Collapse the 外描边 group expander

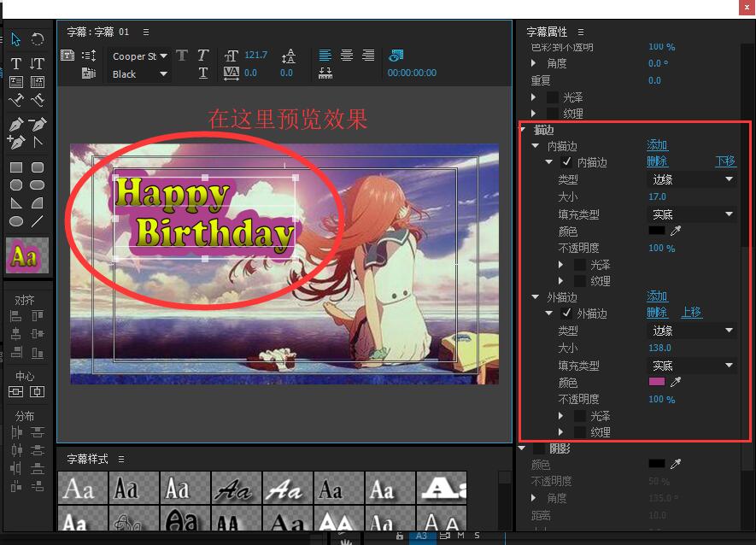(535, 297)
